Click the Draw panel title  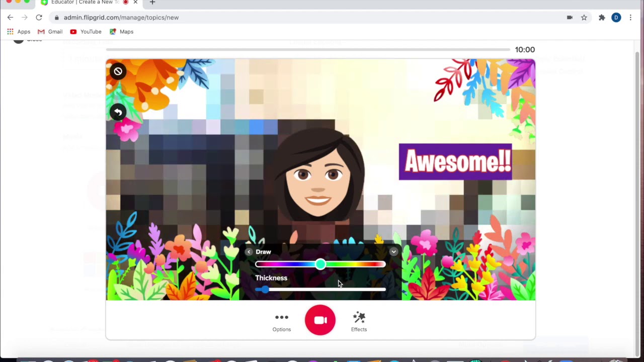coord(263,252)
